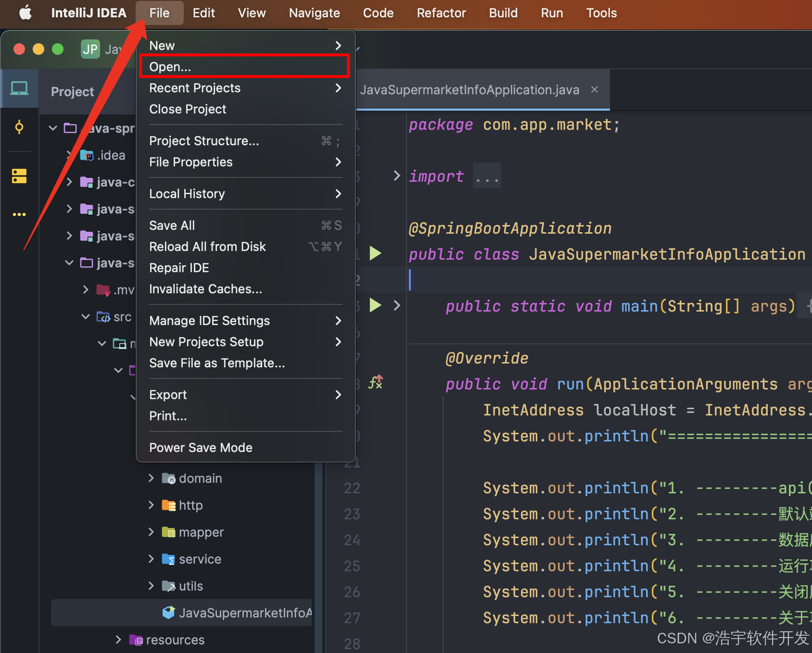Click the resources folder icon
Viewport: 812px width, 653px height.
[x=136, y=640]
